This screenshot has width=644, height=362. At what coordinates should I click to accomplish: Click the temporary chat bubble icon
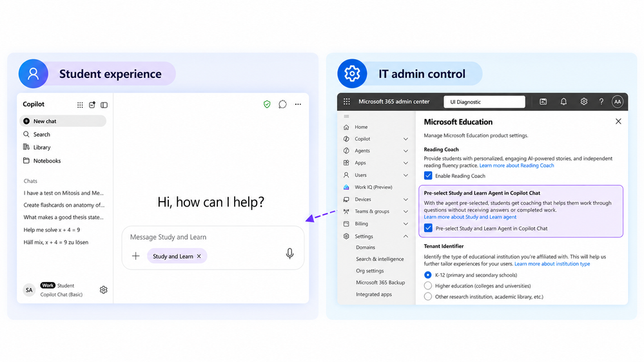click(282, 104)
